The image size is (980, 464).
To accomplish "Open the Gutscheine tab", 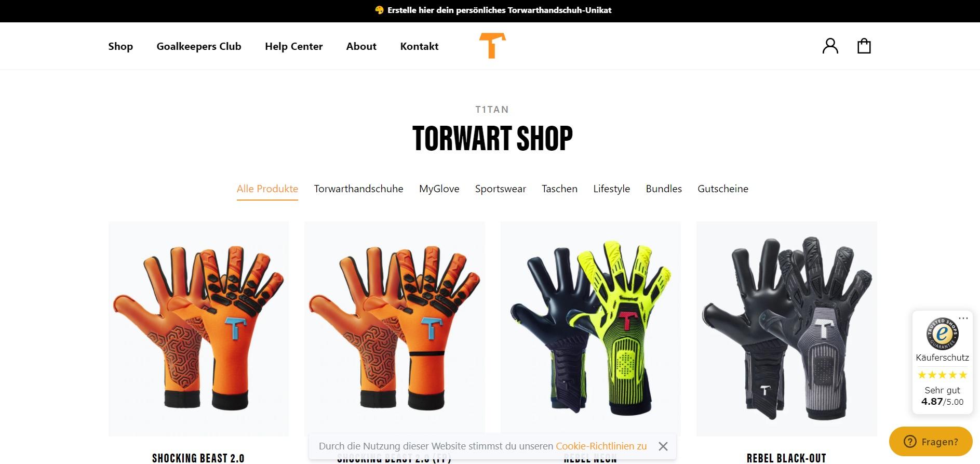I will (723, 189).
